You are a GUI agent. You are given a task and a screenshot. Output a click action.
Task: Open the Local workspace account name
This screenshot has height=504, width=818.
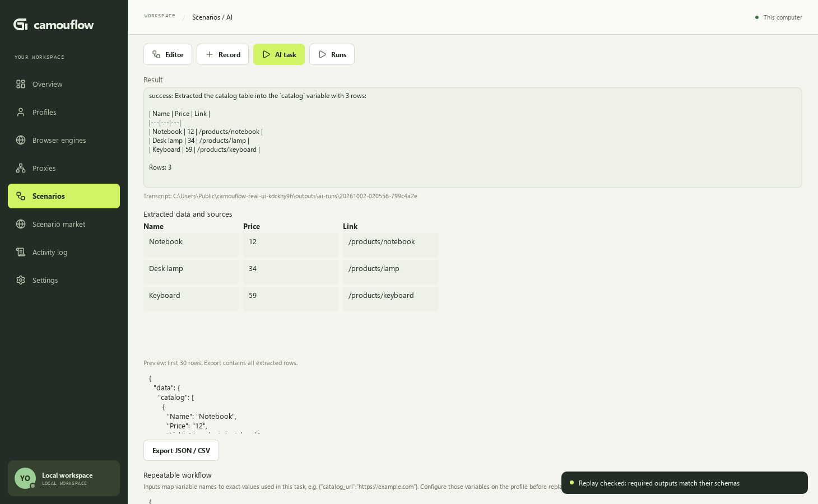(x=67, y=475)
